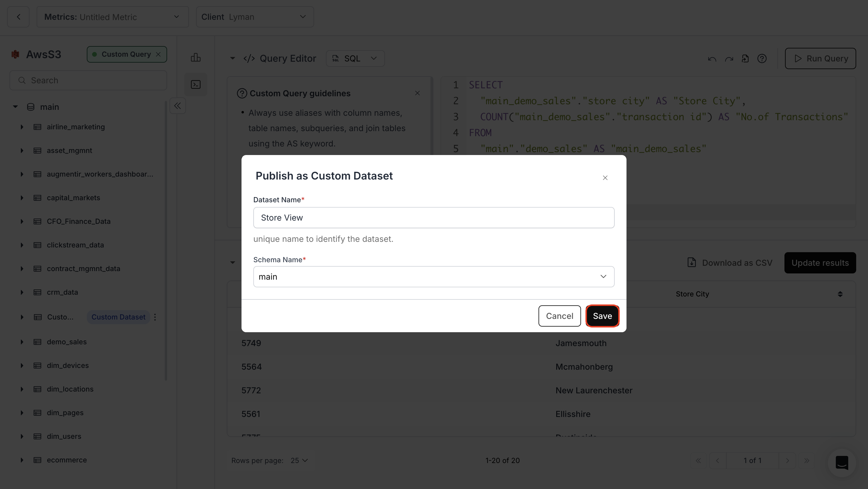Toggle sorting on the Store City column

(x=840, y=294)
